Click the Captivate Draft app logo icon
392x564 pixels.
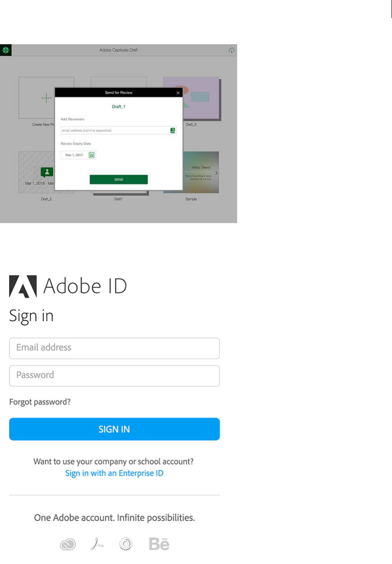pyautogui.click(x=6, y=50)
